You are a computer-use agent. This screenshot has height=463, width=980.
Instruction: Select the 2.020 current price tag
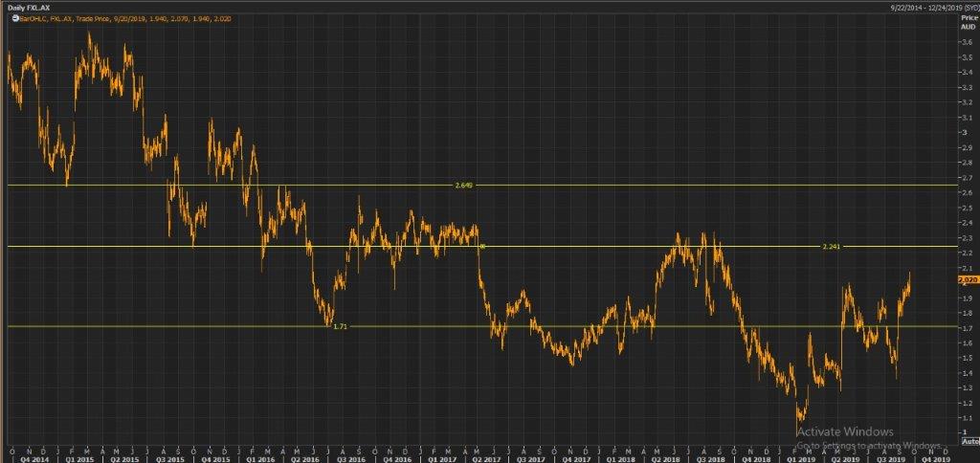(967, 281)
